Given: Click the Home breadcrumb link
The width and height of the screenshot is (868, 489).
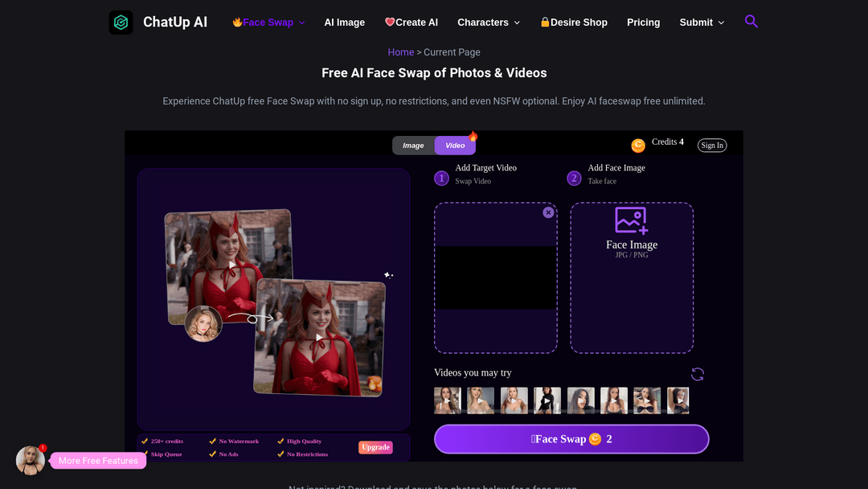Looking at the screenshot, I should (x=400, y=52).
